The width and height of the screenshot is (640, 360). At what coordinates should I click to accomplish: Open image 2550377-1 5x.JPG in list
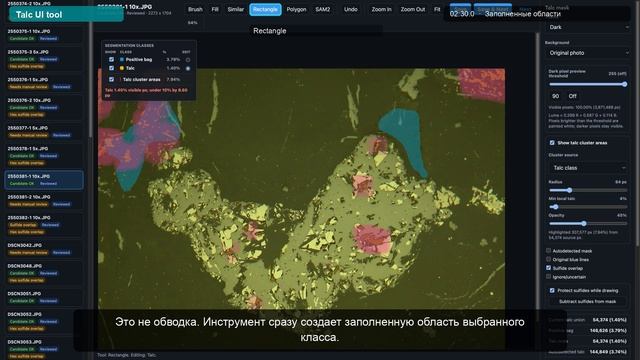point(44,131)
